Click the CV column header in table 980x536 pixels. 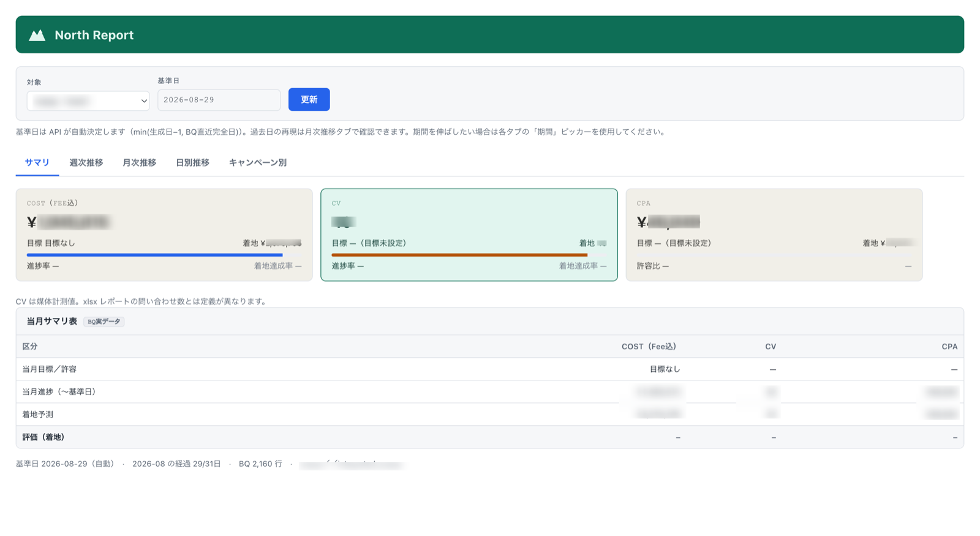coord(771,347)
